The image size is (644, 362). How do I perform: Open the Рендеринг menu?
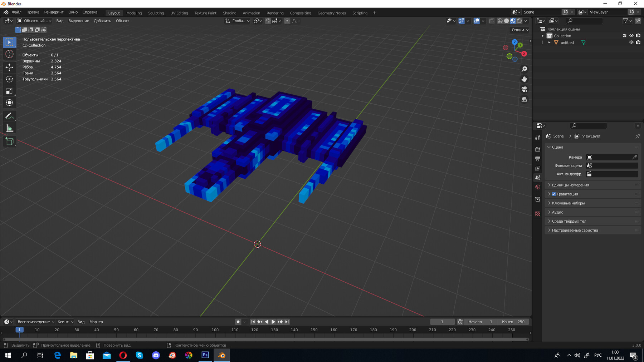tap(54, 12)
